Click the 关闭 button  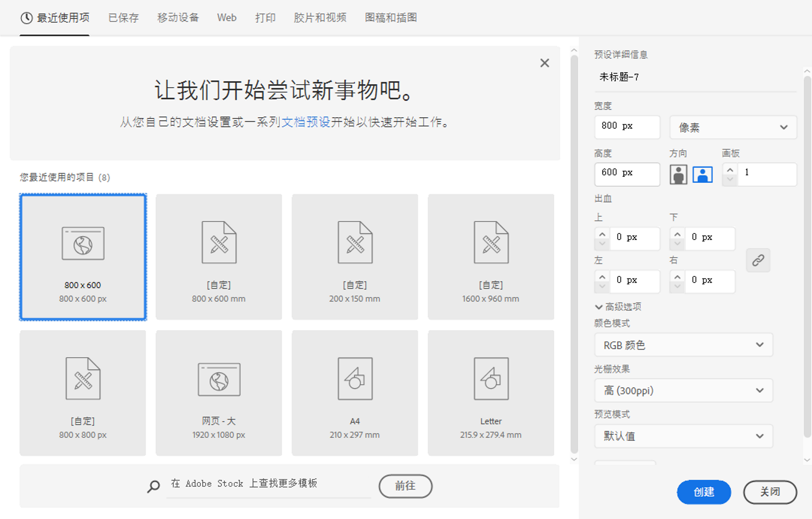(x=770, y=492)
